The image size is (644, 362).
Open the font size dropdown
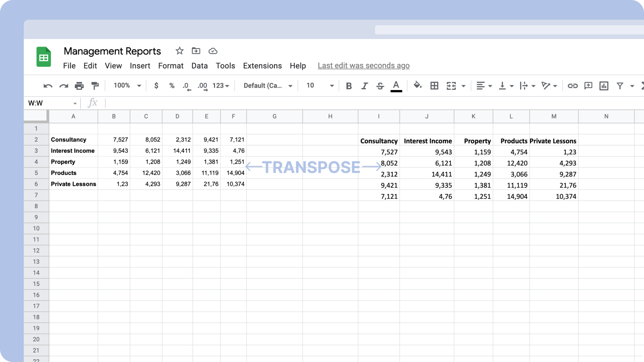coord(320,86)
